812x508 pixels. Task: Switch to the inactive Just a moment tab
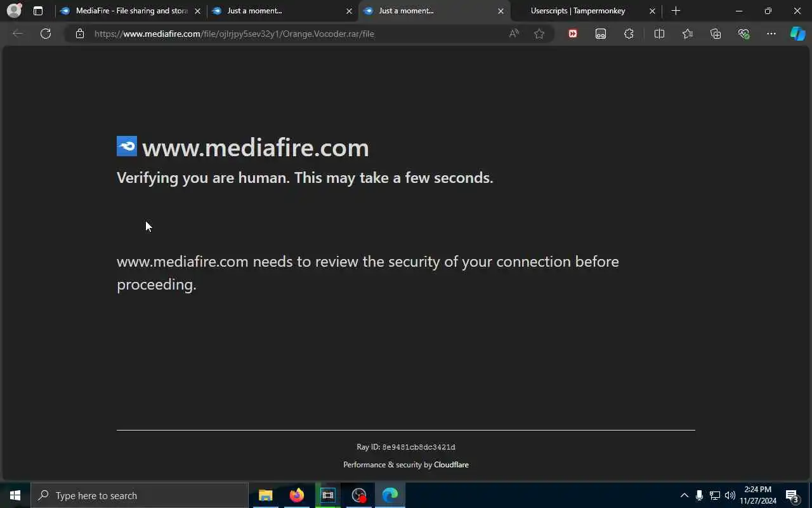[282, 11]
